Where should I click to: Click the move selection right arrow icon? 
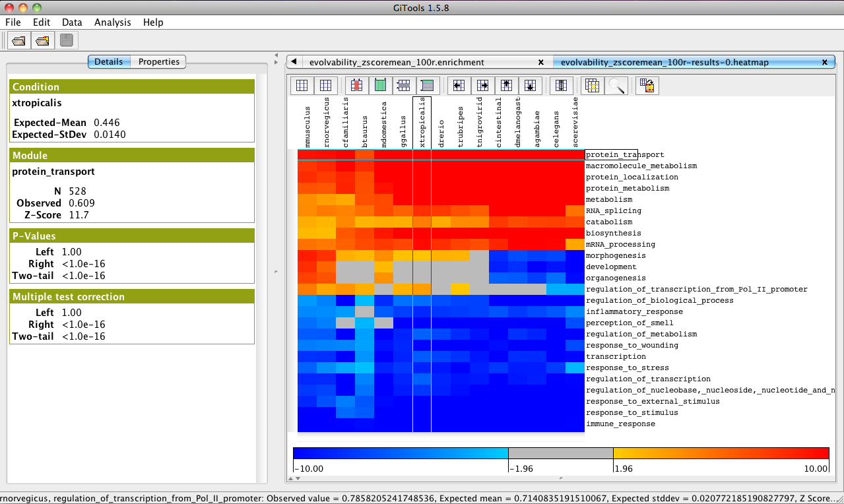483,86
